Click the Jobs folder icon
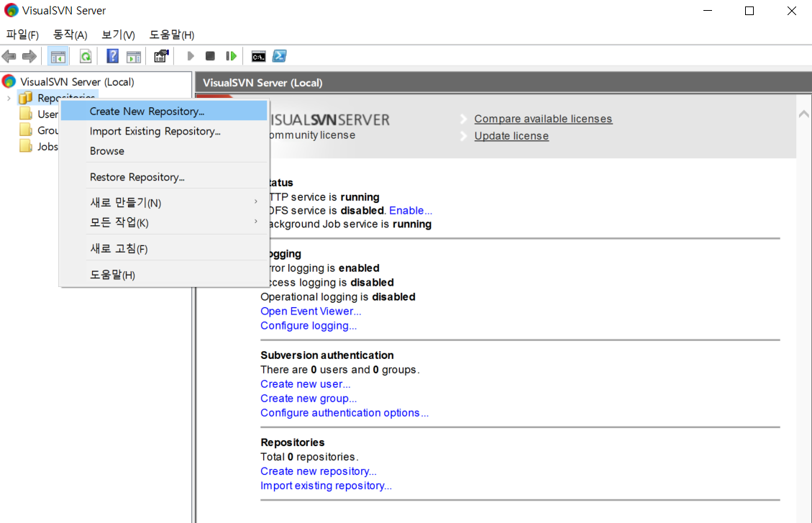 point(25,147)
